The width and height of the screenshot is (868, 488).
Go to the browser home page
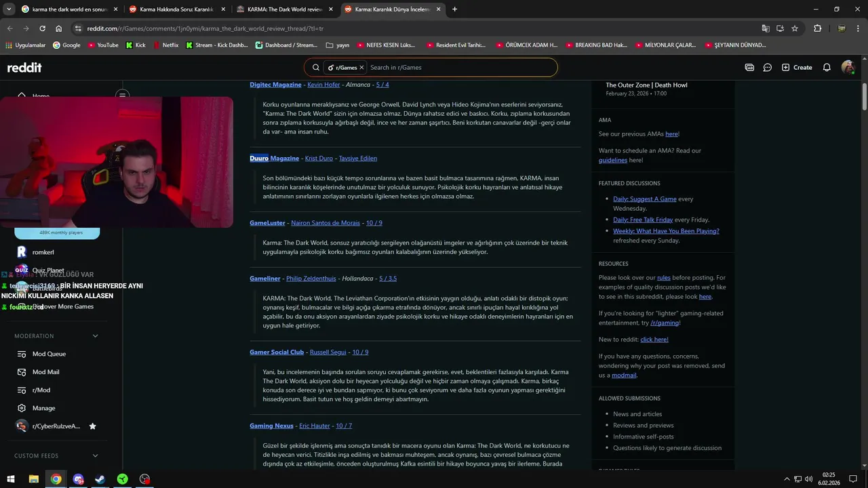click(58, 28)
